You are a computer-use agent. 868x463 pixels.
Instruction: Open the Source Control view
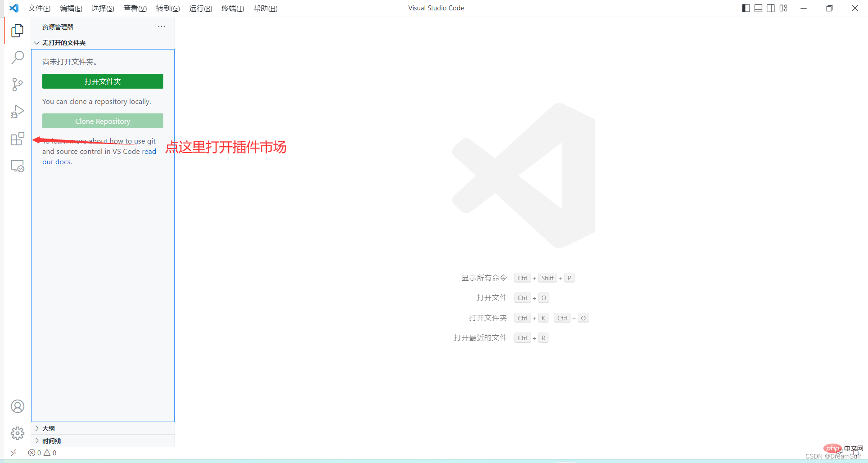tap(17, 85)
